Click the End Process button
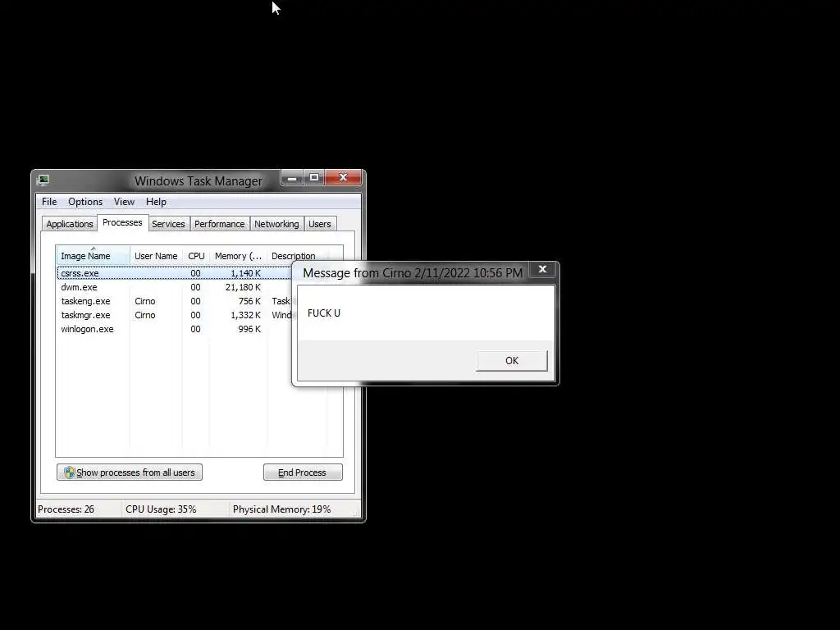Image resolution: width=840 pixels, height=630 pixels. tap(303, 472)
